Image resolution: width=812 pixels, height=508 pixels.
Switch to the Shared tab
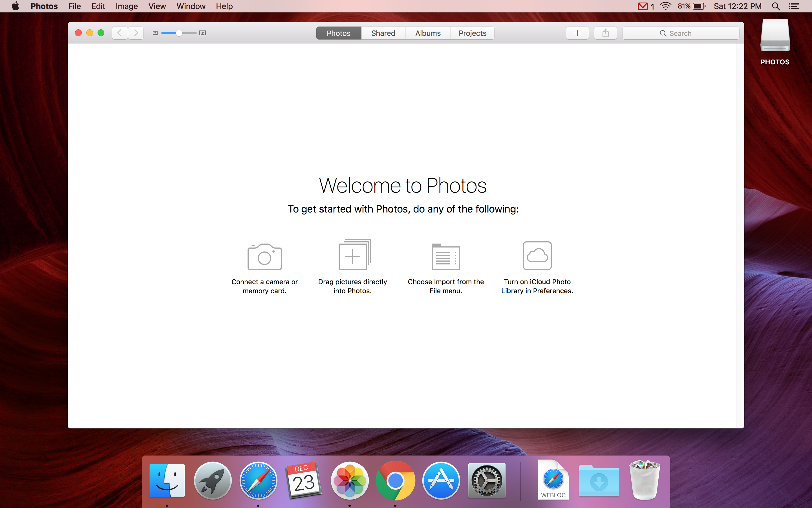tap(383, 33)
